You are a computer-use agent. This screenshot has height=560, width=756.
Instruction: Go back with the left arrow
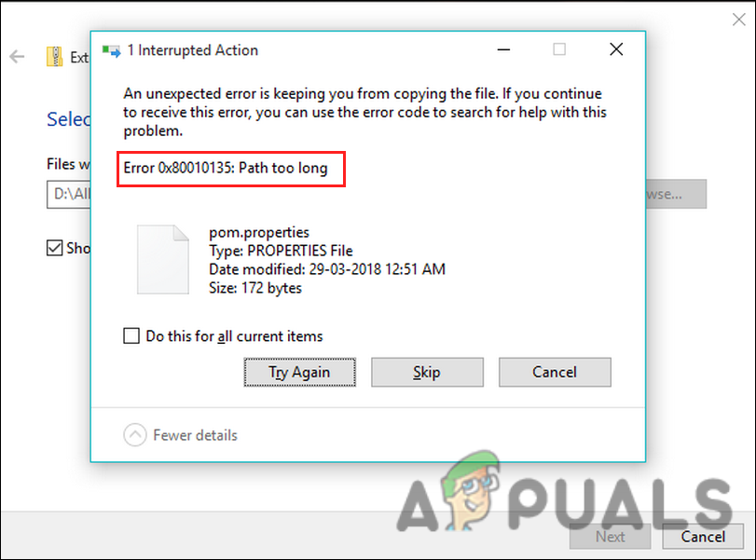click(17, 57)
